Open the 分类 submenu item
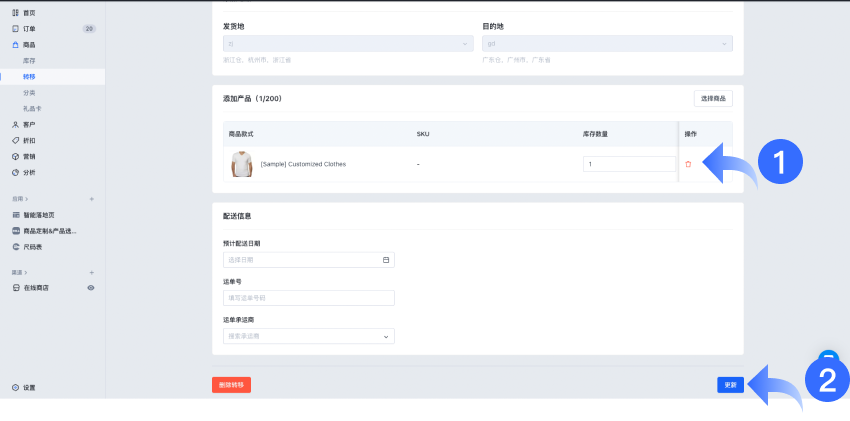This screenshot has width=850, height=421. tap(29, 93)
